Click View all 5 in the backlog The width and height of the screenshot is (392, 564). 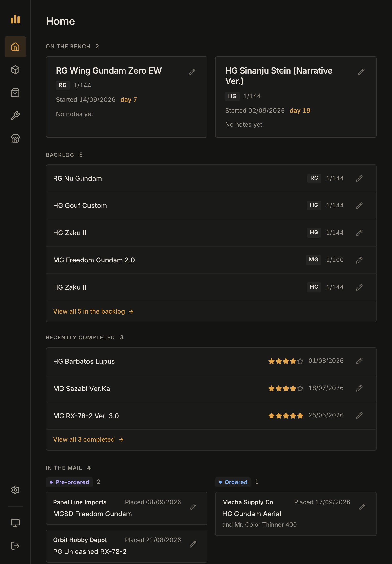(93, 312)
